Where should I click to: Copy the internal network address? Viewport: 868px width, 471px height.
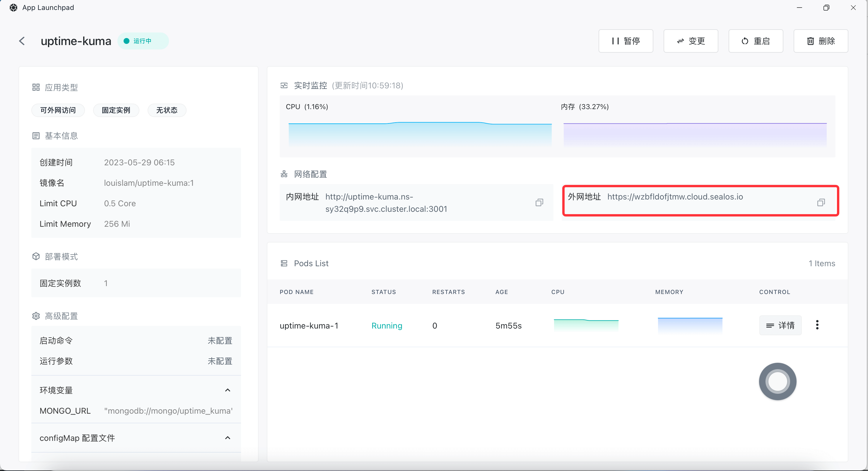(x=539, y=202)
